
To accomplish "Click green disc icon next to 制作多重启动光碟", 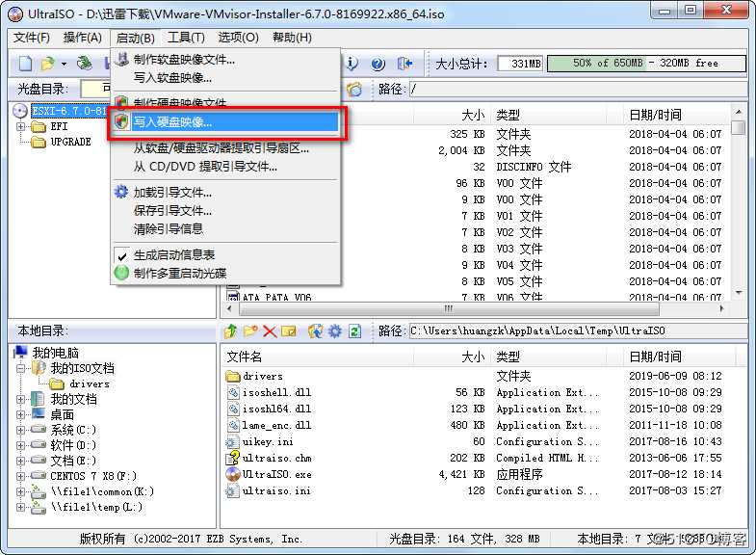I will [121, 273].
